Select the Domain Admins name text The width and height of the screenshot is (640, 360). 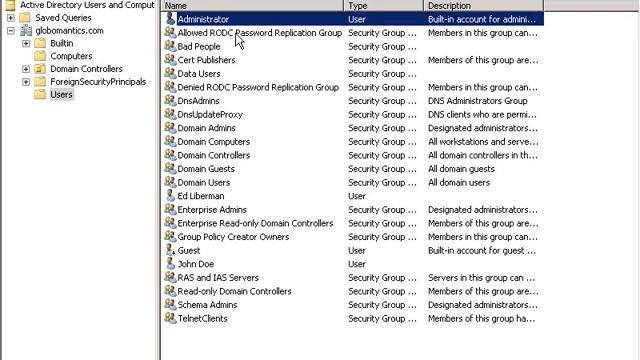pos(206,128)
